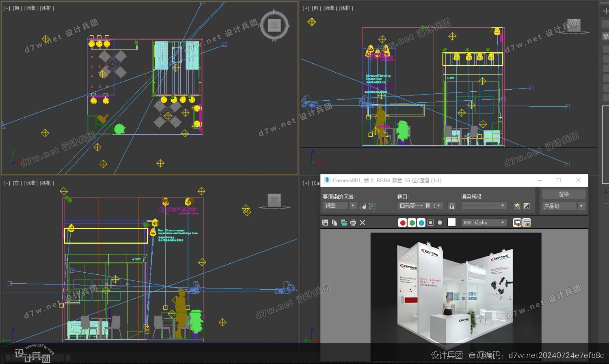
Task: Open the 渲染预设 render preset dropdown
Action: [484, 206]
